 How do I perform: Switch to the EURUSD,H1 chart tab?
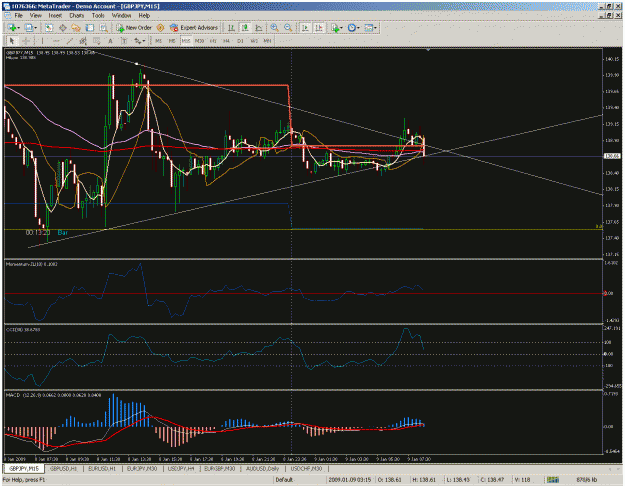click(x=102, y=468)
